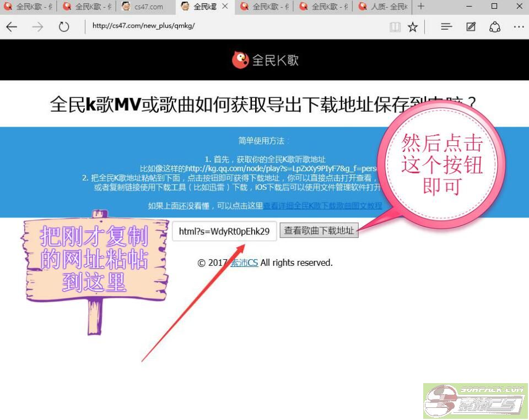Click the Forward navigation arrow
The image size is (529, 420).
pos(37,26)
